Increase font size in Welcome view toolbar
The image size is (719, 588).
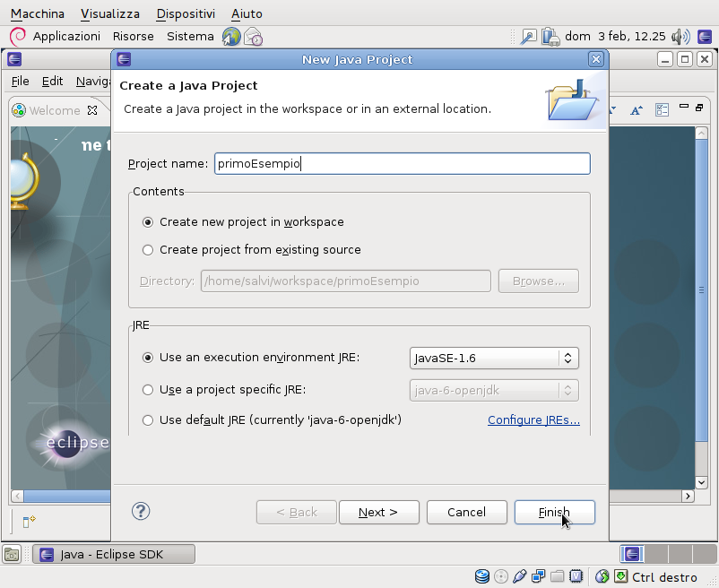(636, 110)
